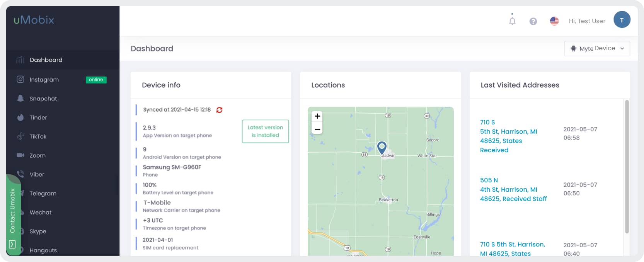
Task: Open Instagram in the sidebar menu
Action: pyautogui.click(x=63, y=80)
